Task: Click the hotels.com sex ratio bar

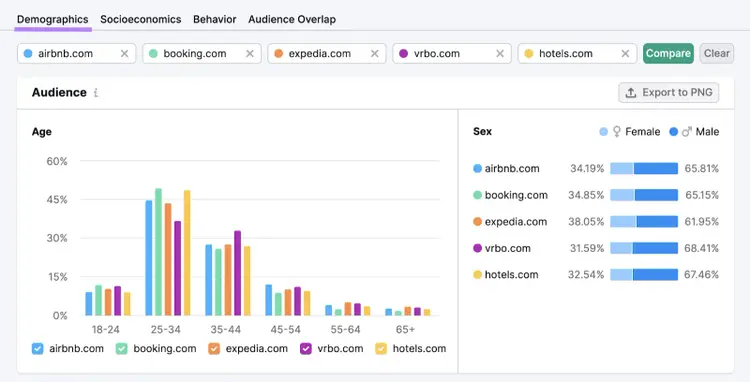Action: [644, 274]
